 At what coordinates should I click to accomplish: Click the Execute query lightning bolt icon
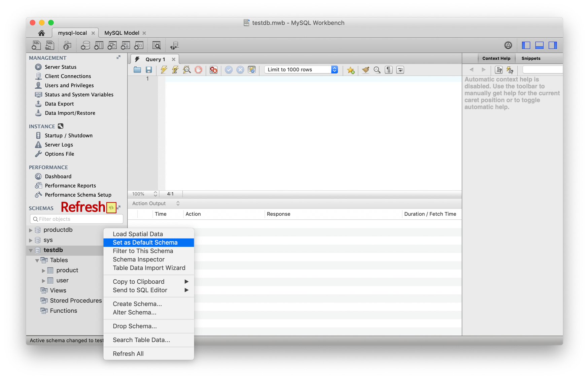pos(164,70)
